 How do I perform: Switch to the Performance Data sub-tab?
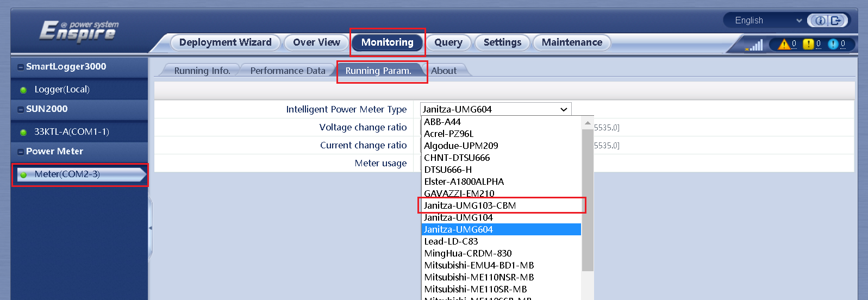click(x=288, y=71)
